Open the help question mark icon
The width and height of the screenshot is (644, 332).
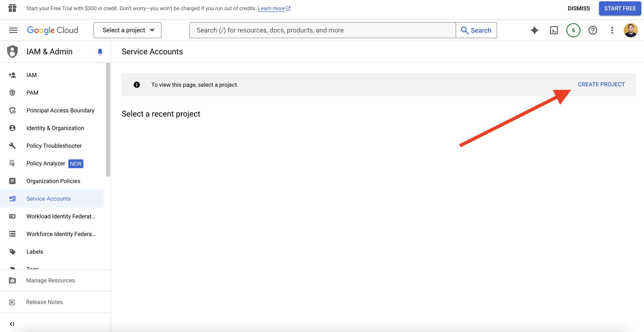coord(592,30)
